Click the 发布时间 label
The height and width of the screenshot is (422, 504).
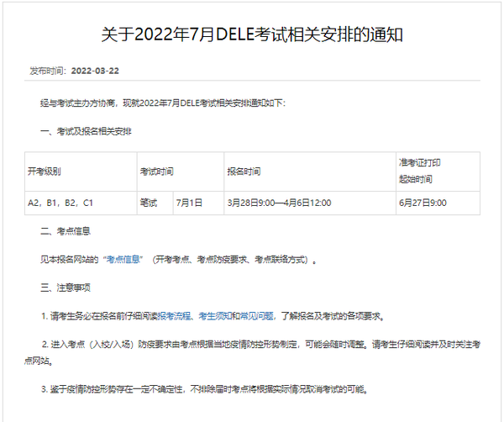(46, 71)
